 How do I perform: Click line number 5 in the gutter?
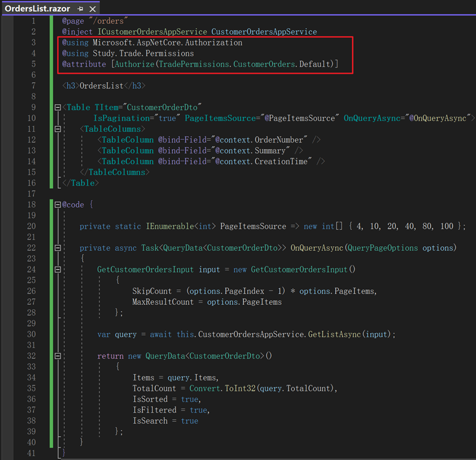(x=34, y=64)
